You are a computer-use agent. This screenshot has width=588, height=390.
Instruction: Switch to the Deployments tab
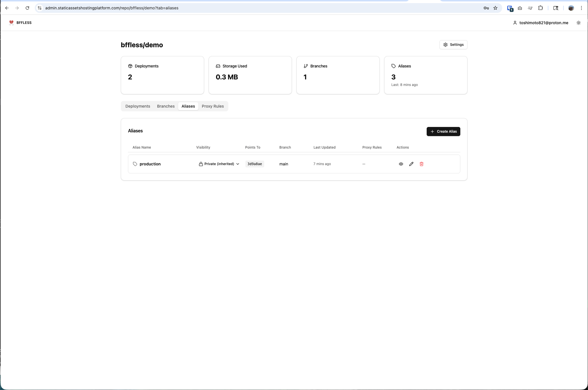point(138,106)
